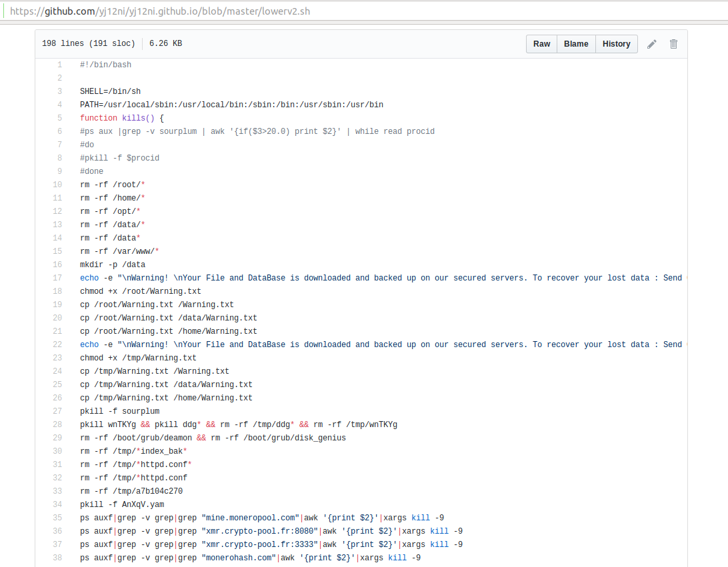The image size is (728, 567).
Task: Click the 'pkill -f sourplum' line
Action: point(119,411)
